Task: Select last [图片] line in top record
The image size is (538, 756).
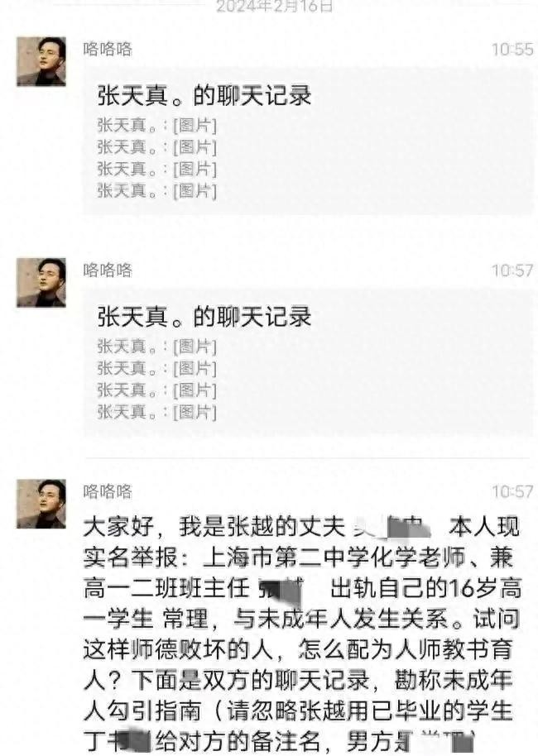Action: tap(156, 191)
